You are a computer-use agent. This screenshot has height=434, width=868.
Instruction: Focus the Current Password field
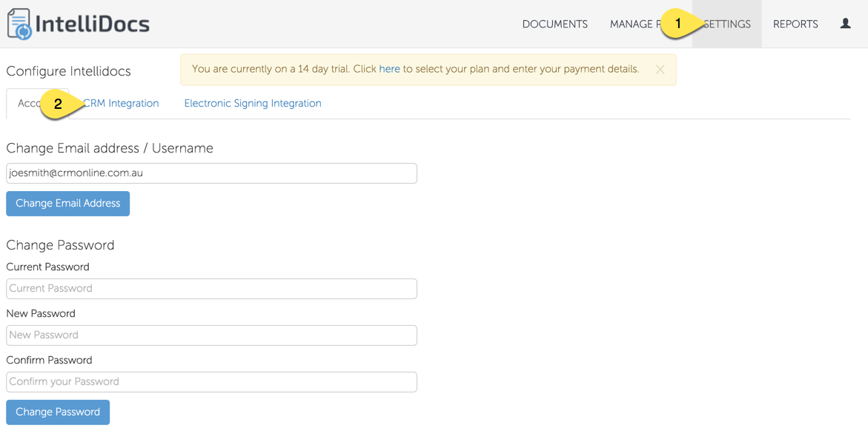tap(211, 289)
